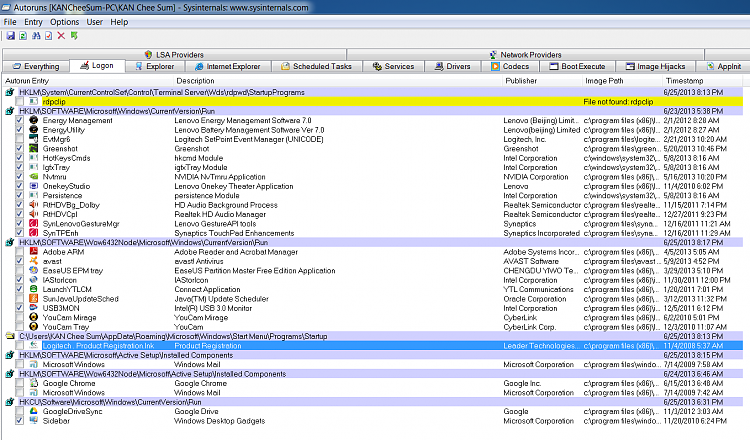The height and width of the screenshot is (440, 750).
Task: Click the Autorun Entry column header
Action: coord(88,81)
